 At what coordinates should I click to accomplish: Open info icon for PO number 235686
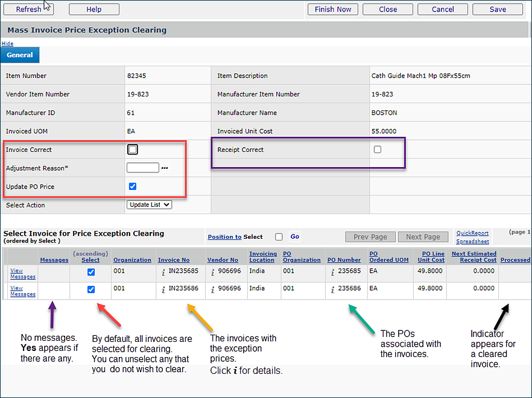coord(332,289)
